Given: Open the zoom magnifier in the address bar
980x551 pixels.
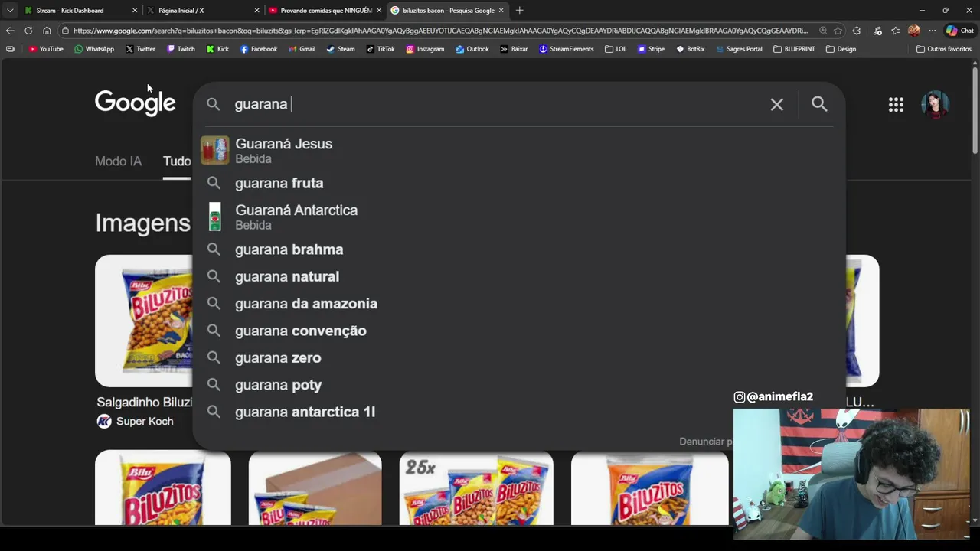Looking at the screenshot, I should point(823,31).
